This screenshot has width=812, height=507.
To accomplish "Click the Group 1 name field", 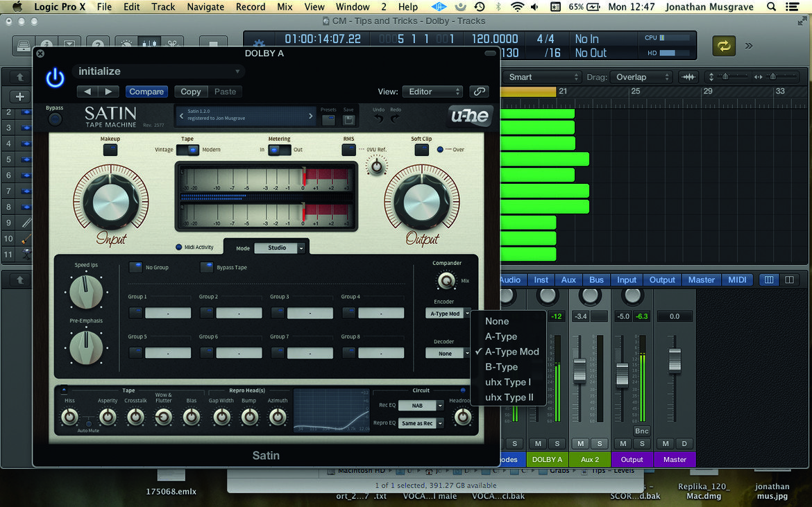I will pyautogui.click(x=168, y=313).
